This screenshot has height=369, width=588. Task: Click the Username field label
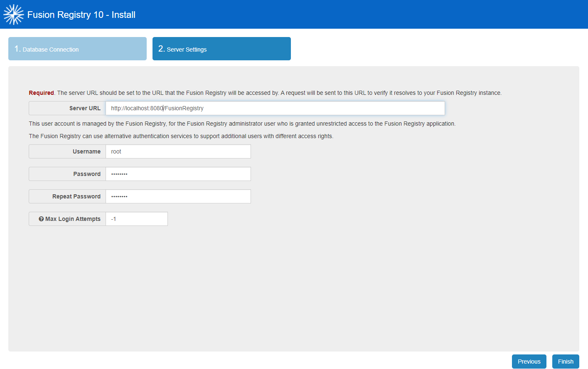(86, 151)
